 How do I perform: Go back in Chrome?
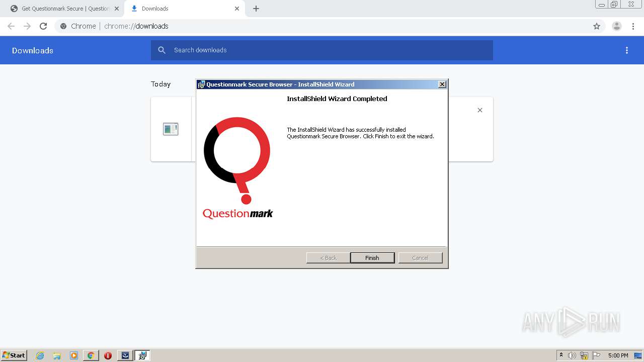tap(11, 26)
